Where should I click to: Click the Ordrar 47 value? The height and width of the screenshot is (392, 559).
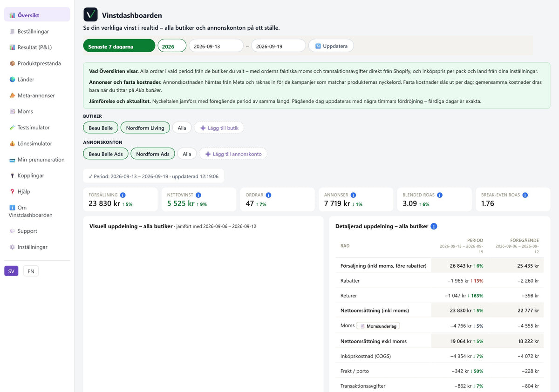250,203
